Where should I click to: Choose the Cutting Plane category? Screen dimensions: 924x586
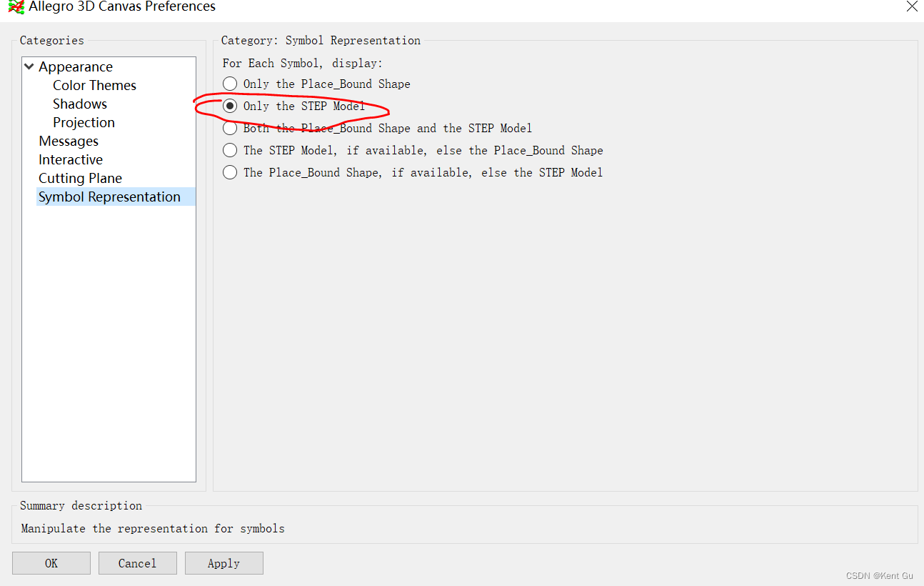[x=80, y=178]
